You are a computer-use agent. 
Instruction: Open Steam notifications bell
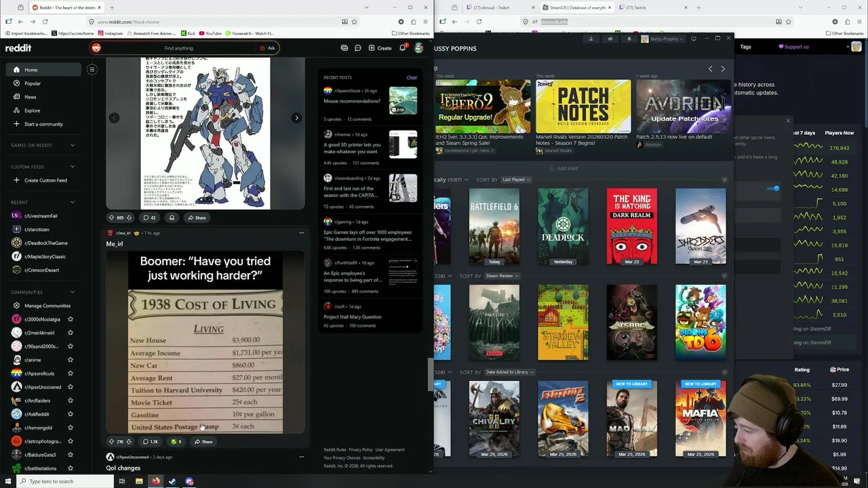coord(629,39)
